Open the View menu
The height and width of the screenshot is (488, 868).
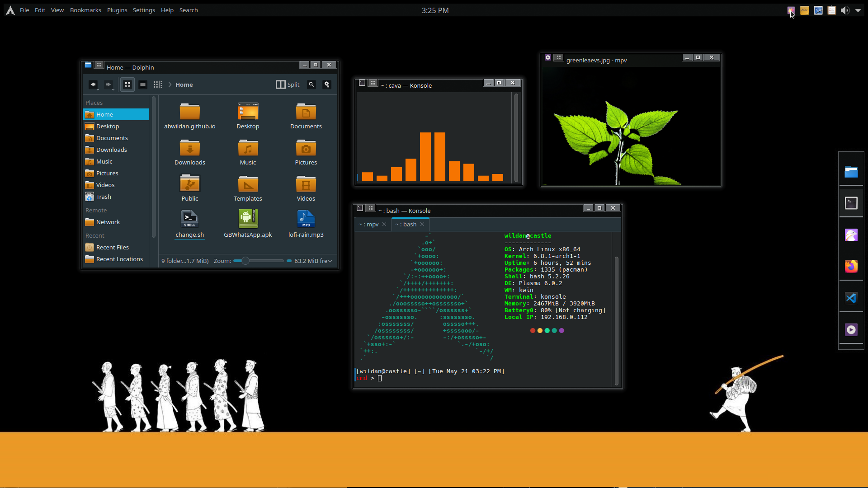(57, 10)
